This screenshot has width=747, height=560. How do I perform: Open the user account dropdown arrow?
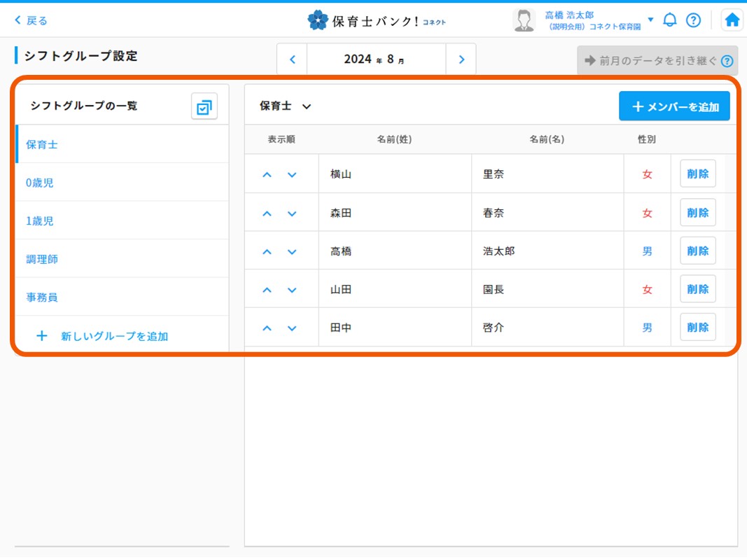click(650, 20)
